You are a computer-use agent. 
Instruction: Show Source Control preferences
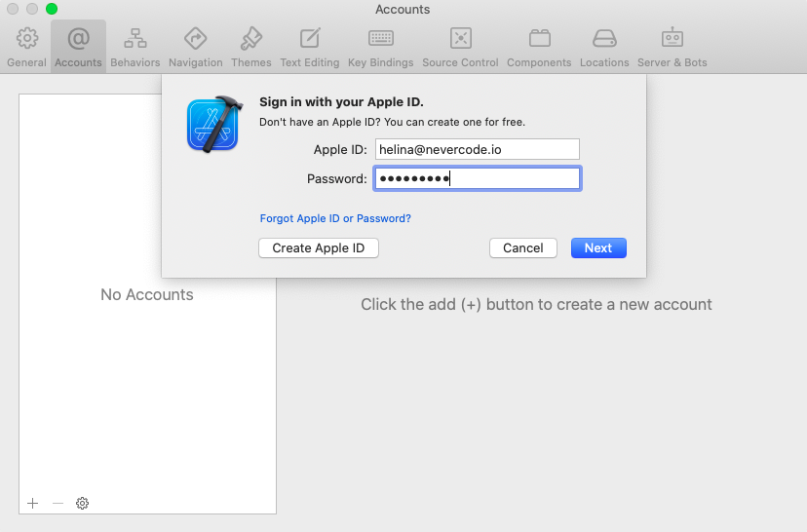point(461,48)
